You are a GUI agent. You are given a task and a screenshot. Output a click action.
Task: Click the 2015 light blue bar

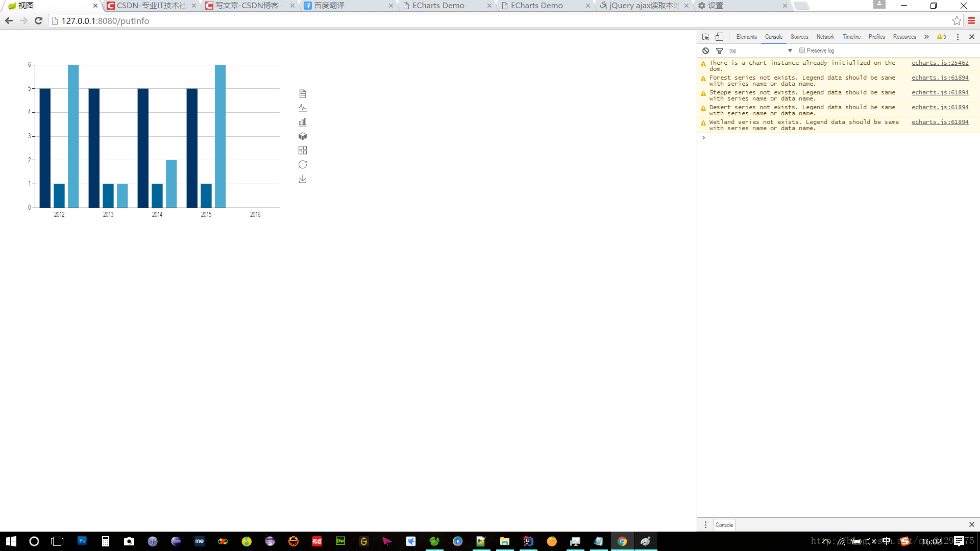[x=220, y=136]
